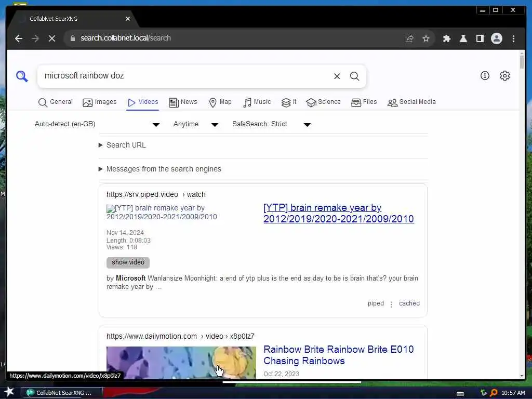Switch to the Map category tab
This screenshot has width=532, height=399.
point(220,102)
